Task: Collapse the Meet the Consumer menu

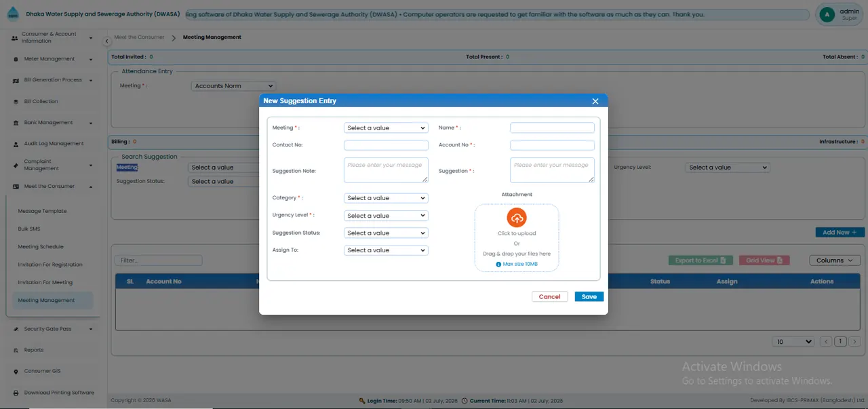Action: (x=91, y=187)
